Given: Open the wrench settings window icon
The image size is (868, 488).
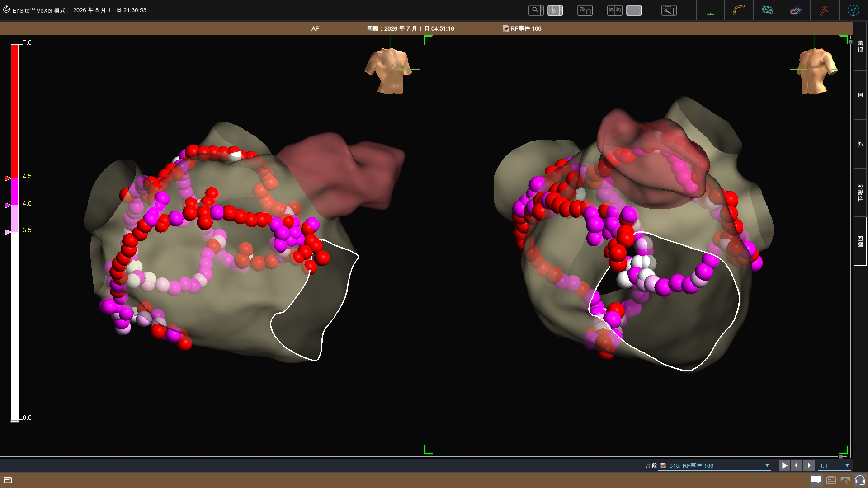Looking at the screenshot, I should pyautogui.click(x=669, y=10).
